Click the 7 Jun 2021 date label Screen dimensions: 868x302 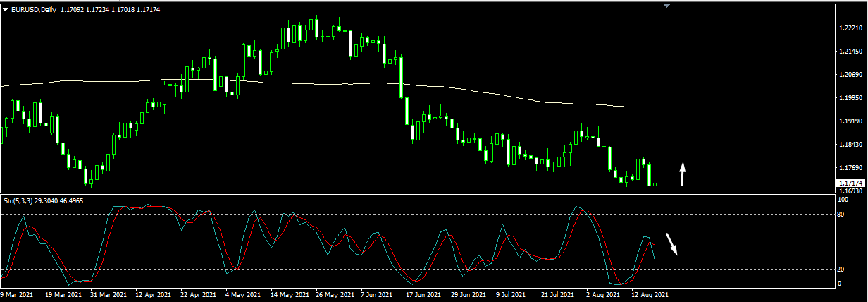376,295
